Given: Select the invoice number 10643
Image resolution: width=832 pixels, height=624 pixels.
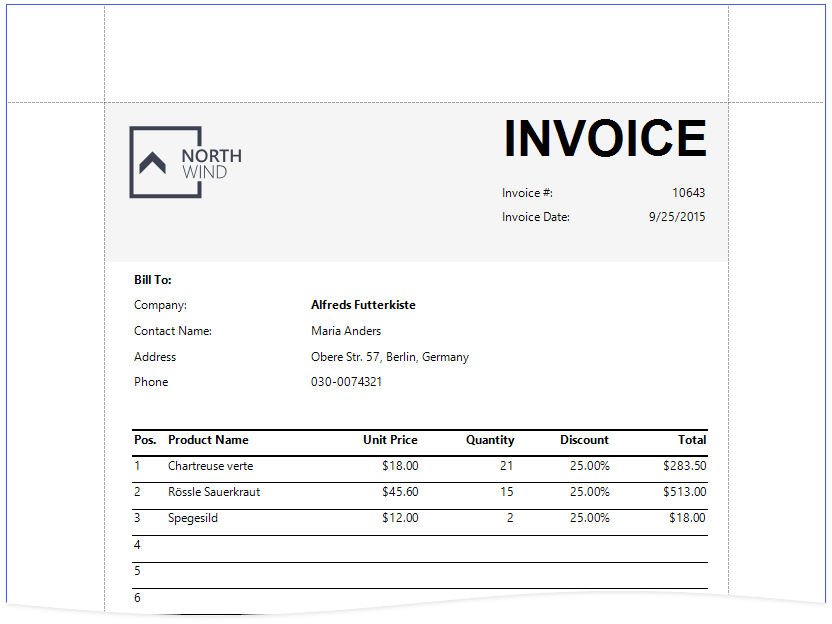Looking at the screenshot, I should (689, 193).
